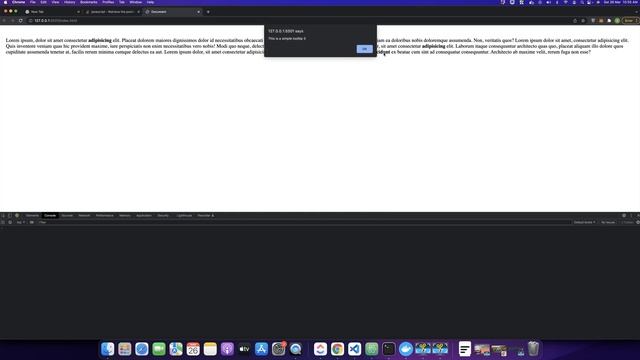Activate the inspect element picker icon

(x=3, y=216)
